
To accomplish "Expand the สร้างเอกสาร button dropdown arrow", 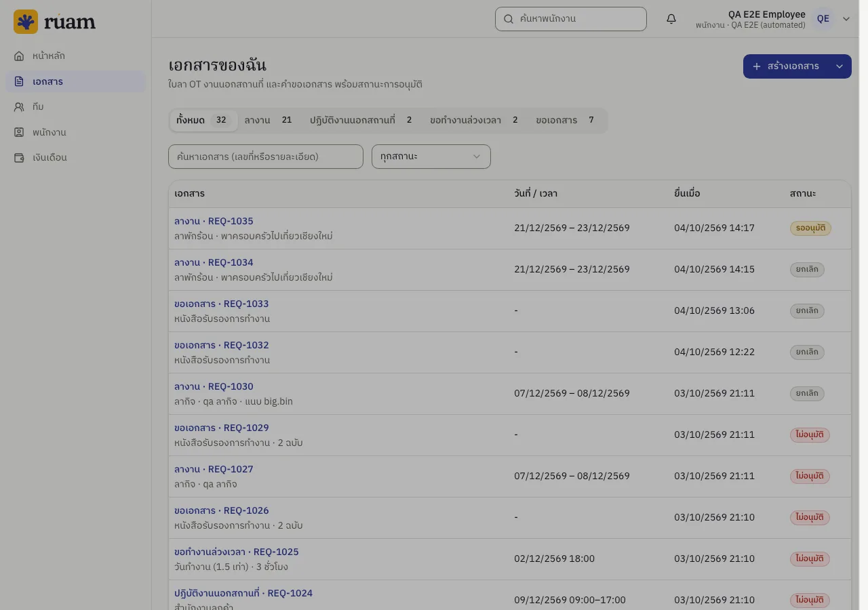I will [x=840, y=66].
